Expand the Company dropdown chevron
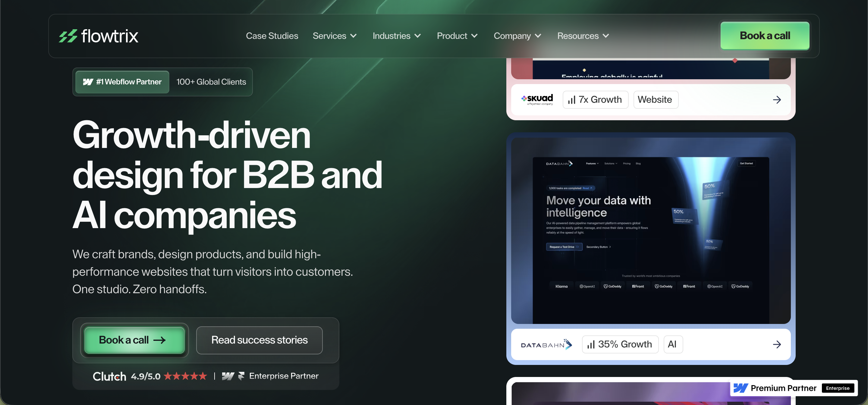Image resolution: width=868 pixels, height=405 pixels. click(x=538, y=36)
